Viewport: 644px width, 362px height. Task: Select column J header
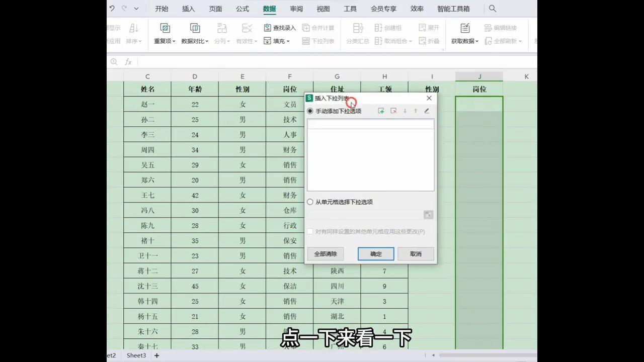click(479, 76)
